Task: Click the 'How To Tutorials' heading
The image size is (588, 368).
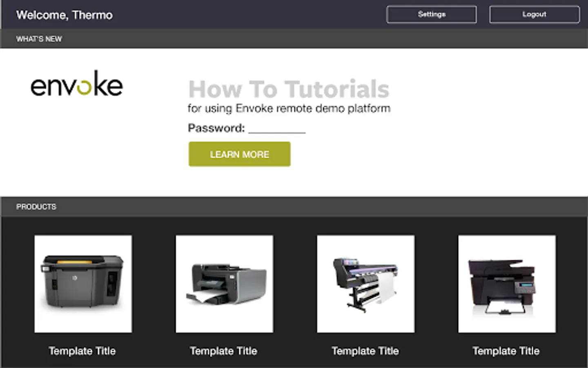Action: click(289, 89)
